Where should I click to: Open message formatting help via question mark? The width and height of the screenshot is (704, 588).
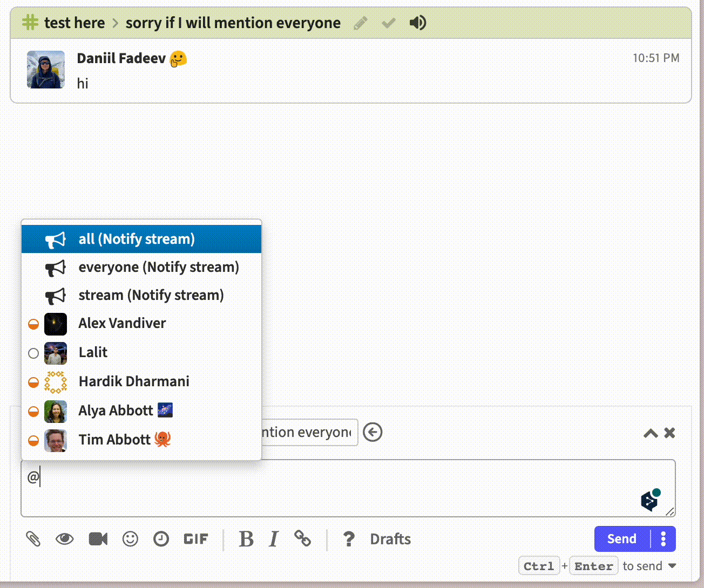[x=349, y=539]
